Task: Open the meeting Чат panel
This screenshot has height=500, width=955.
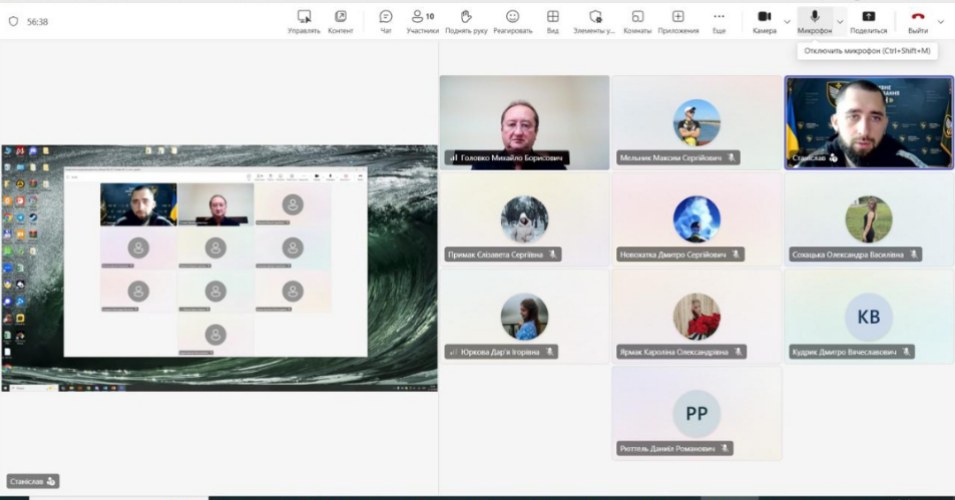Action: coord(386,22)
